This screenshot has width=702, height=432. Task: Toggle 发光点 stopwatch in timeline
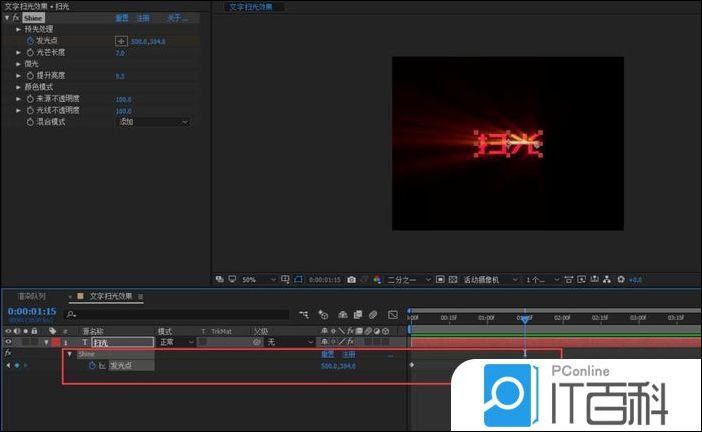tap(92, 366)
